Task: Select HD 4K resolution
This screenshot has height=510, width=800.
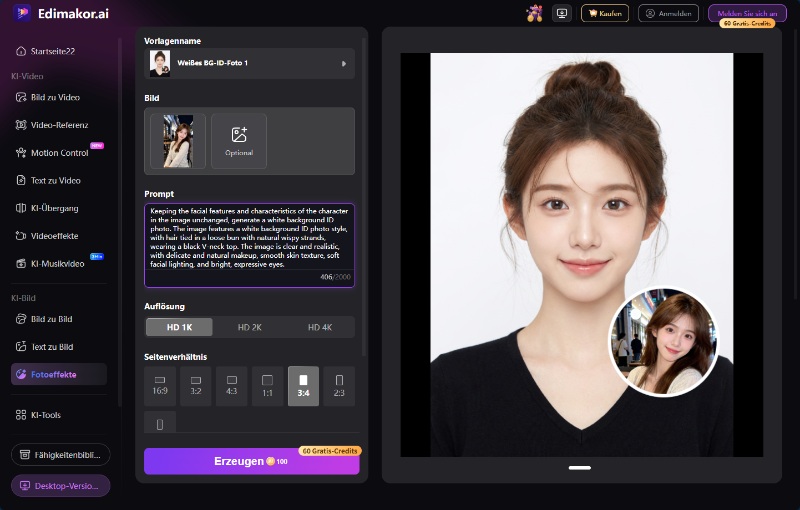Action: [x=320, y=327]
